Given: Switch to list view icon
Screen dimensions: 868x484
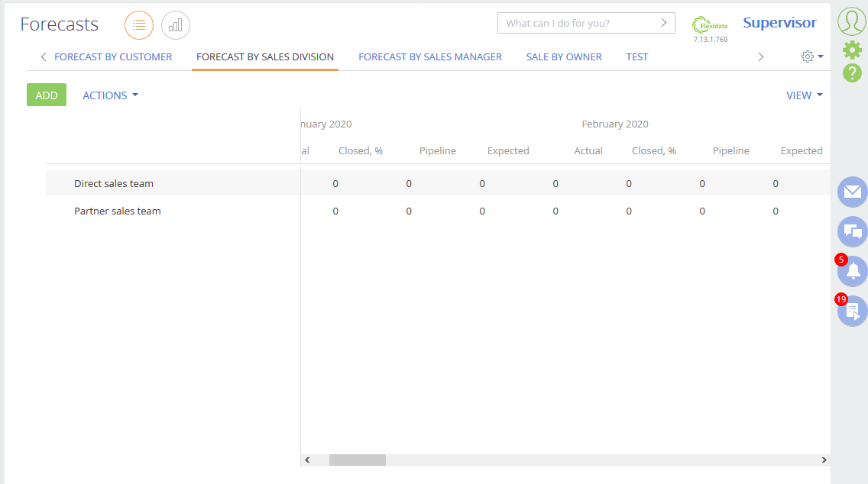Looking at the screenshot, I should 139,25.
